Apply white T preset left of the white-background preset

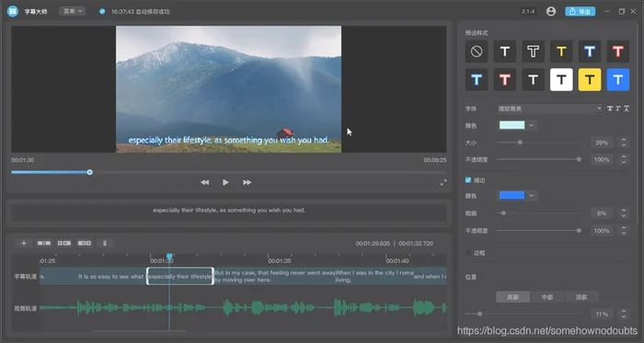tap(533, 80)
